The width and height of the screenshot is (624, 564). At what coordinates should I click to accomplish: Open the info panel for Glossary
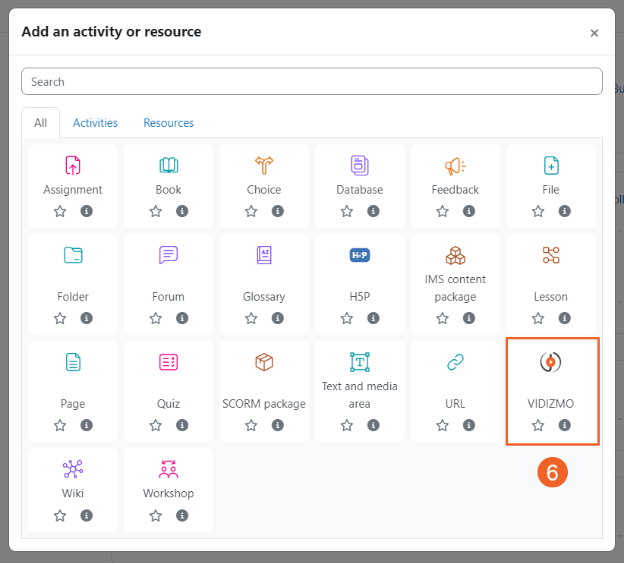click(x=277, y=318)
